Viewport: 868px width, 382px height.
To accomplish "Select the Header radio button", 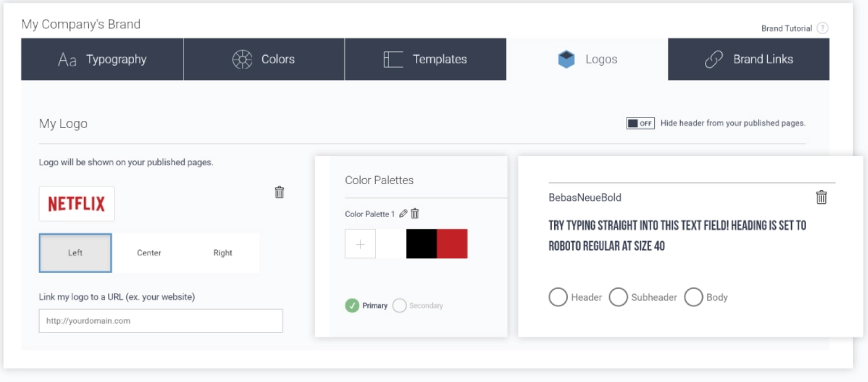I will [558, 297].
